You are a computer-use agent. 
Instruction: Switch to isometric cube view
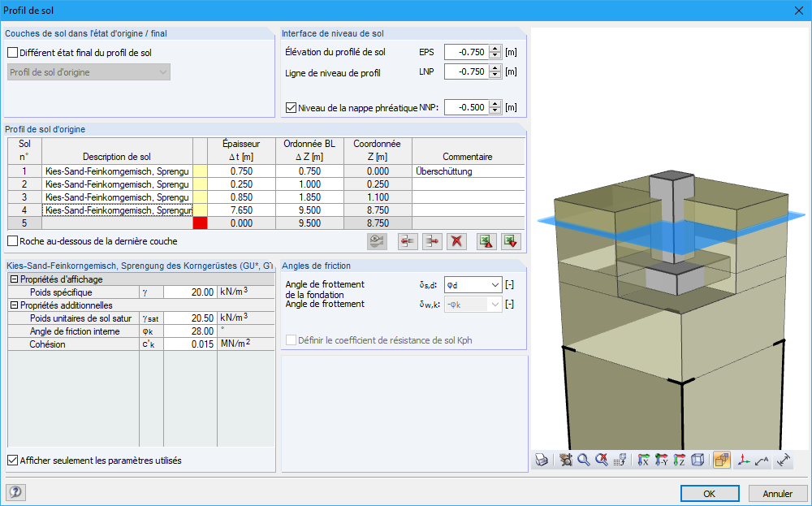(698, 460)
